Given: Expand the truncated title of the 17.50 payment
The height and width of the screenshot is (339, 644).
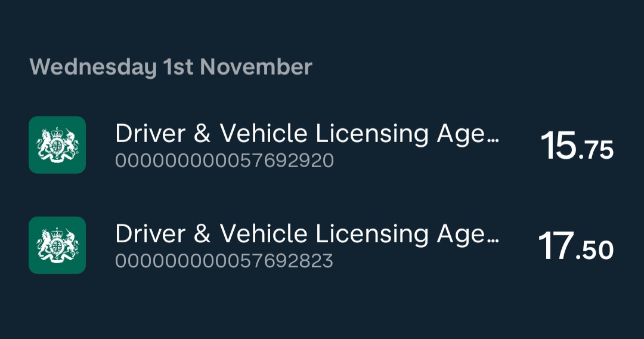Looking at the screenshot, I should click(307, 234).
